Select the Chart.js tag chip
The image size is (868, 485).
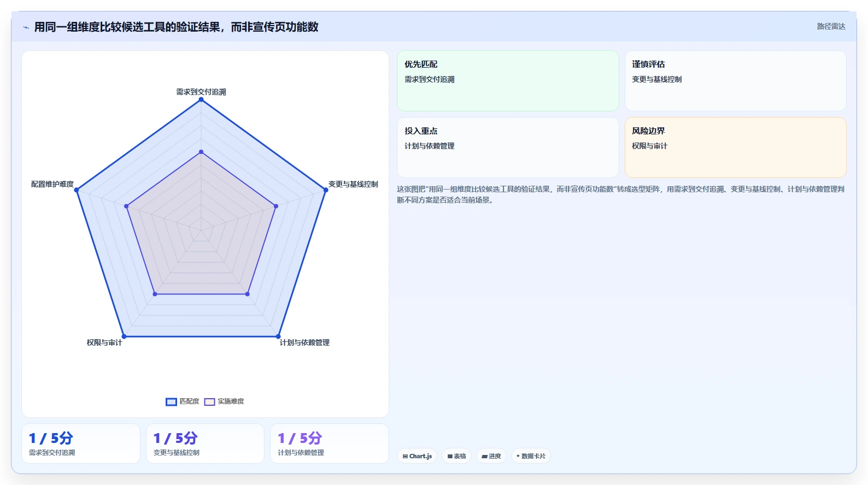(417, 456)
